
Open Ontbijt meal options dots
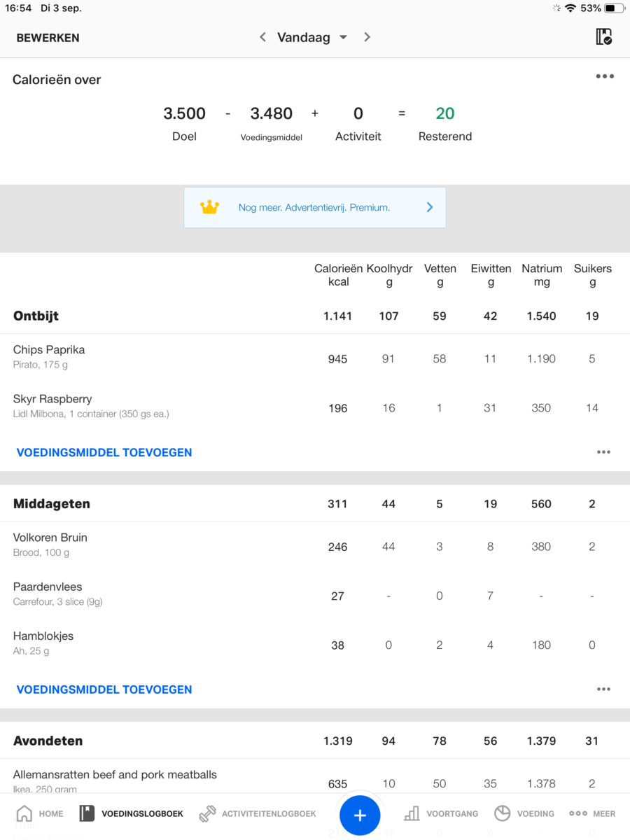pyautogui.click(x=603, y=452)
